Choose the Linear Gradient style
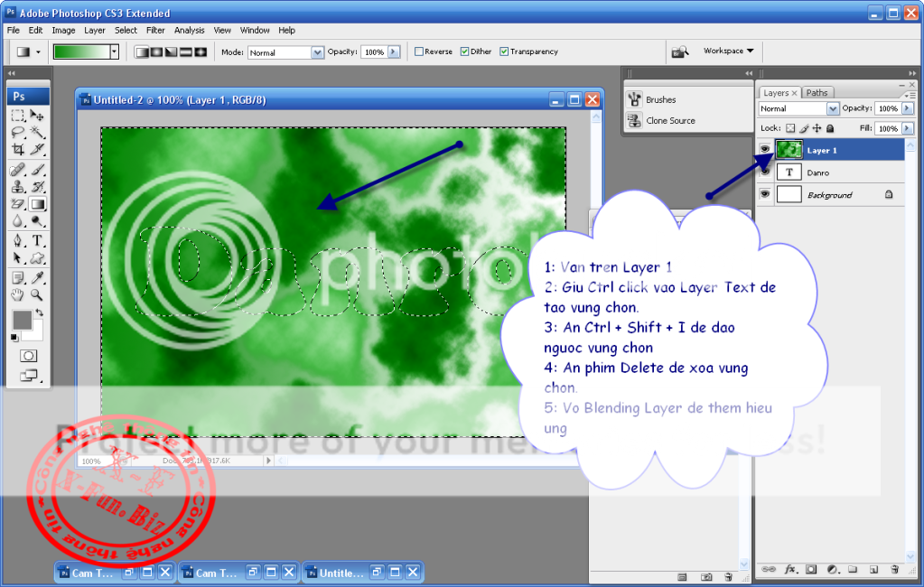This screenshot has height=587, width=924. click(142, 52)
